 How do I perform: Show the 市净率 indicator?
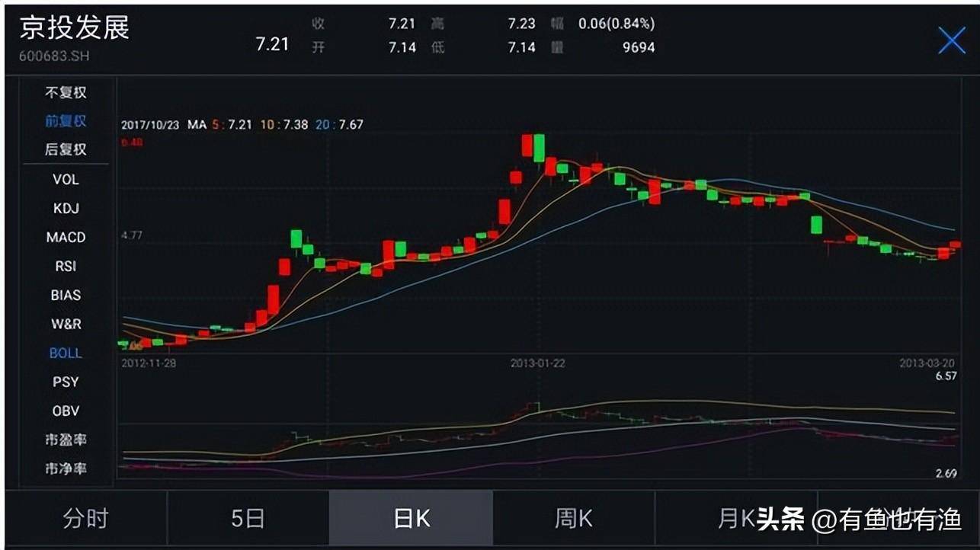click(66, 468)
